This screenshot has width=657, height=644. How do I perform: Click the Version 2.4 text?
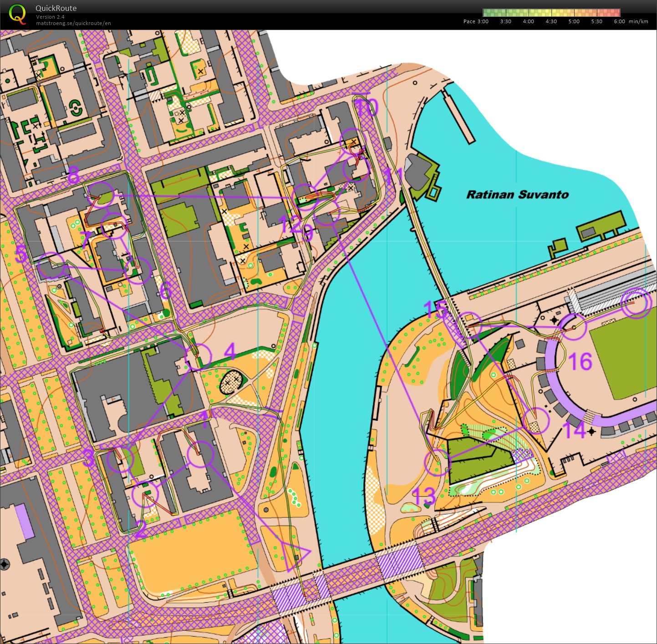[x=50, y=17]
